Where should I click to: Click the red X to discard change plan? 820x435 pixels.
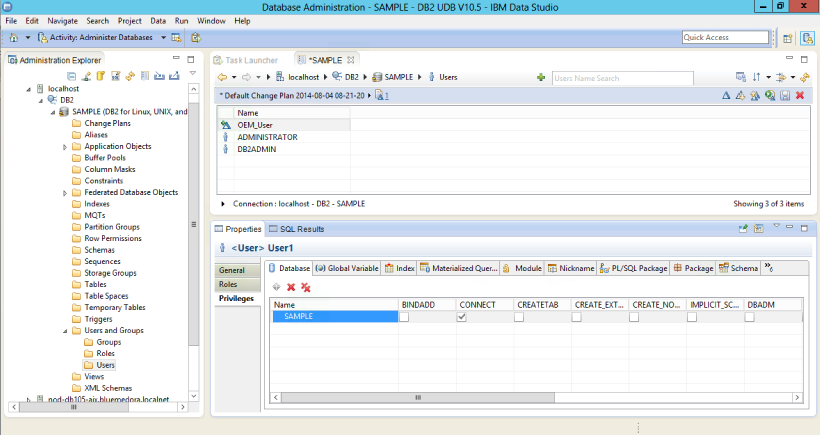(800, 95)
